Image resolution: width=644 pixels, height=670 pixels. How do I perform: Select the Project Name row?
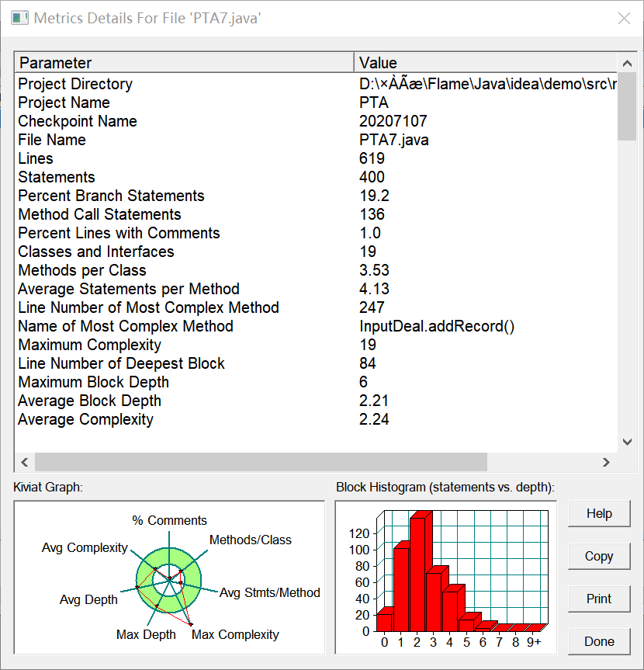[x=316, y=102]
